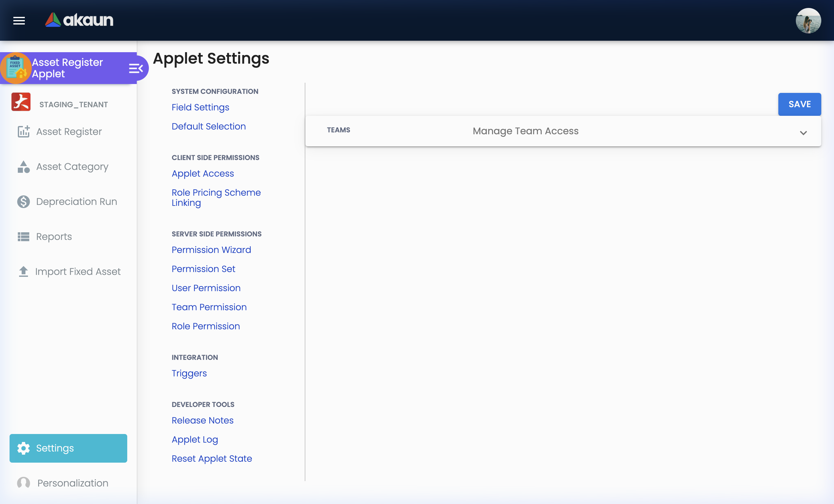Click the Asset Category shapes icon

[23, 166]
